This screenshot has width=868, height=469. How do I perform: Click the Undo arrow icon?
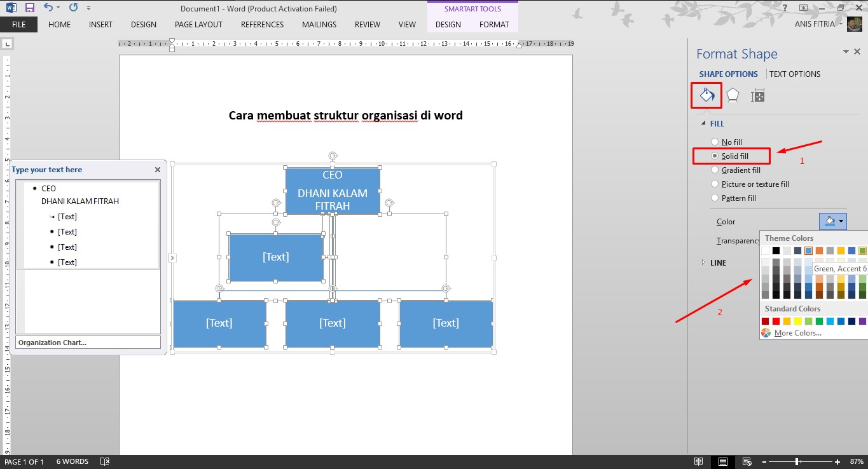click(x=48, y=8)
